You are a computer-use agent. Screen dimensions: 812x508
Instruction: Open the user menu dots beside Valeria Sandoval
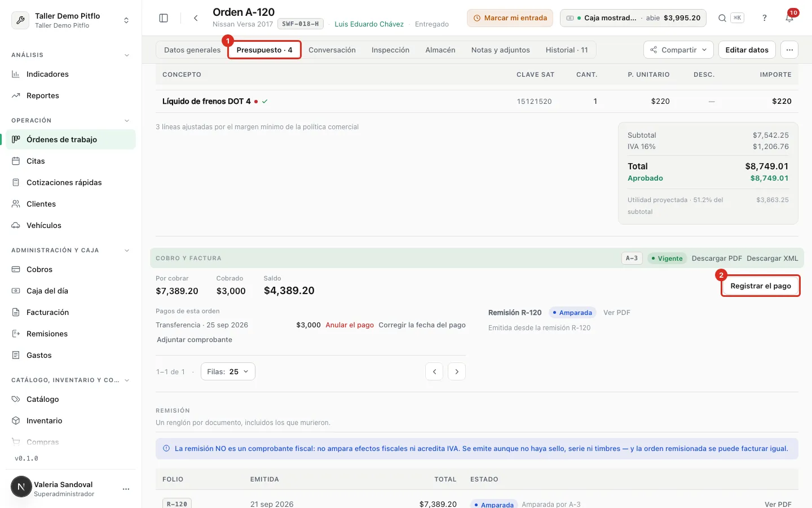pos(126,489)
